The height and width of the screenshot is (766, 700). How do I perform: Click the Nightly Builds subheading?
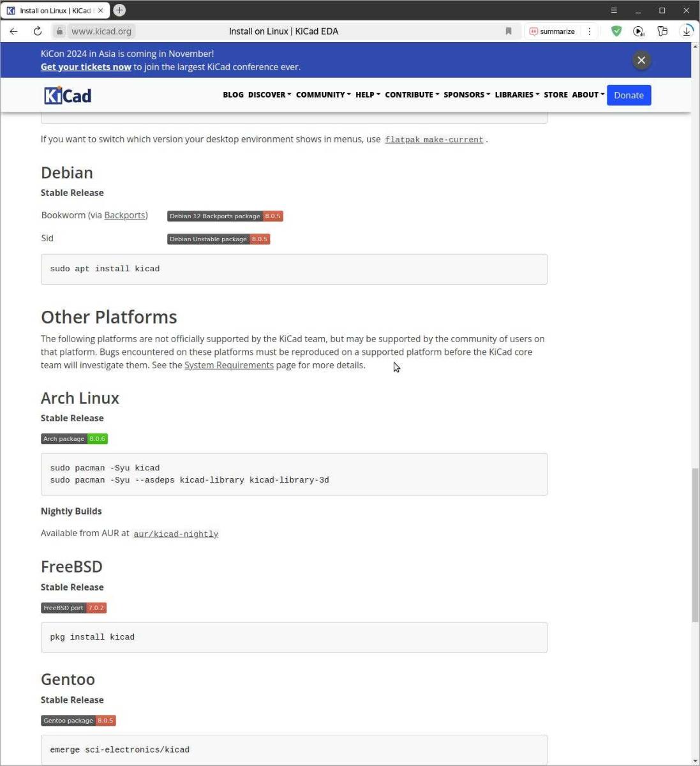(71, 511)
